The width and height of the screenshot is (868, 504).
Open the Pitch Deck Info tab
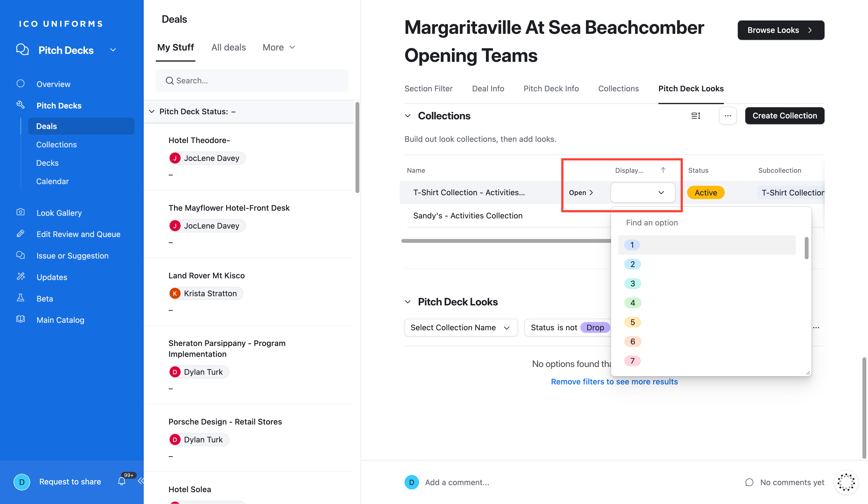(551, 88)
